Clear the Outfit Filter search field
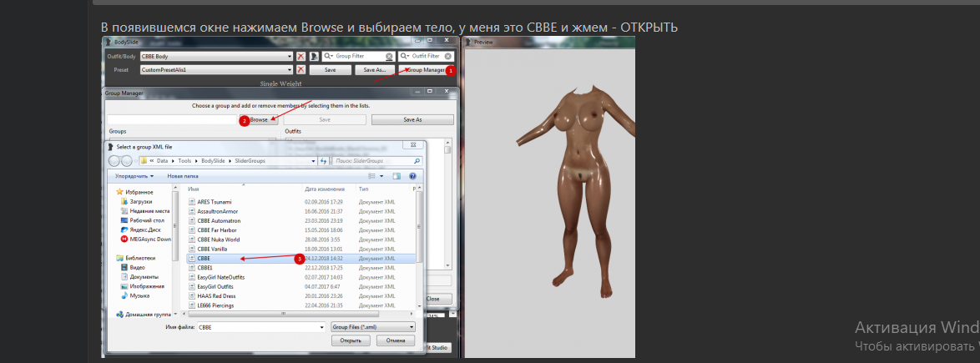 tap(448, 56)
